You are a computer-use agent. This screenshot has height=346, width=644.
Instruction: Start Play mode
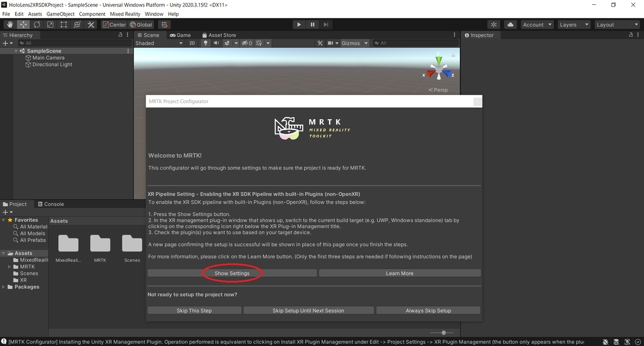tap(299, 24)
